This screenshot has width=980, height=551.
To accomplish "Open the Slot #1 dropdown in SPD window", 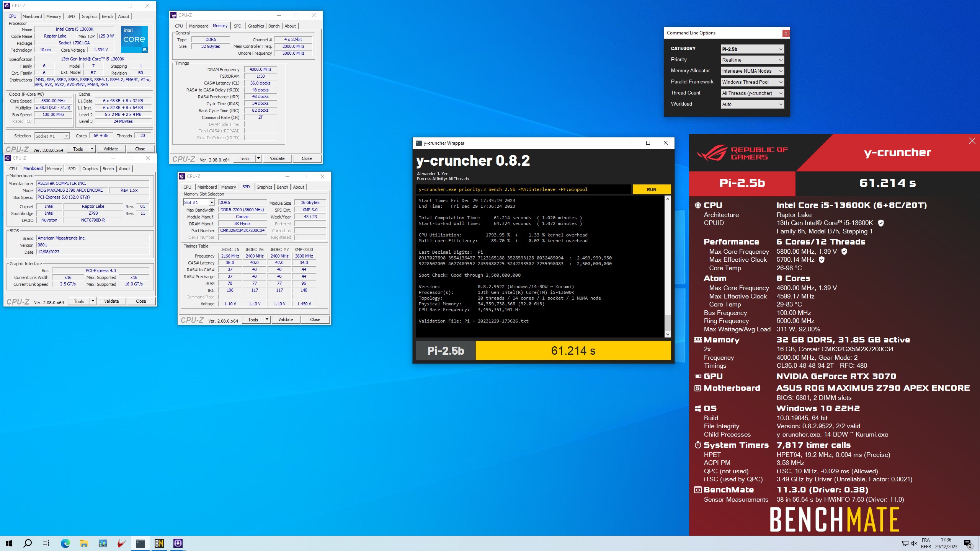I will tap(199, 202).
